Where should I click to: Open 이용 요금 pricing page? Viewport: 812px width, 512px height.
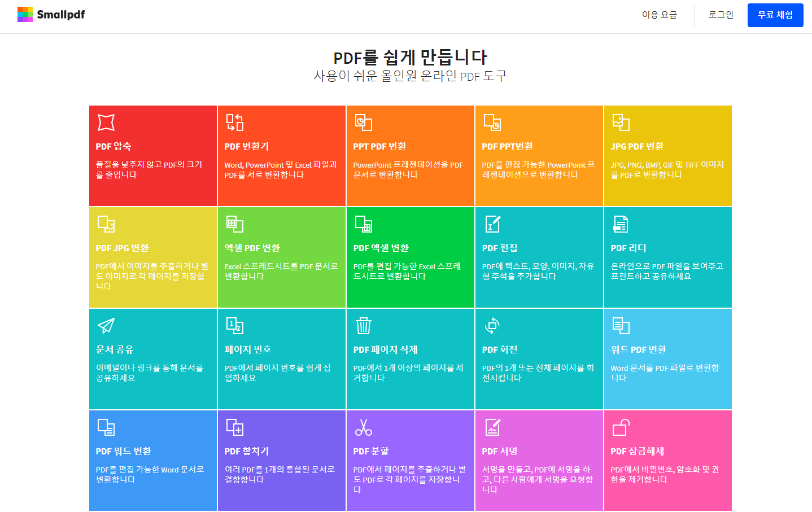point(659,15)
